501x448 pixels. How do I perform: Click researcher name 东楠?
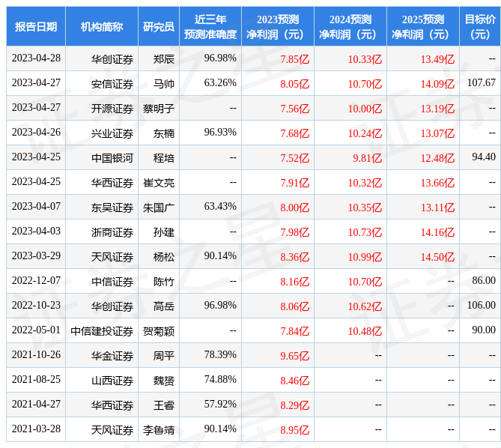(163, 133)
